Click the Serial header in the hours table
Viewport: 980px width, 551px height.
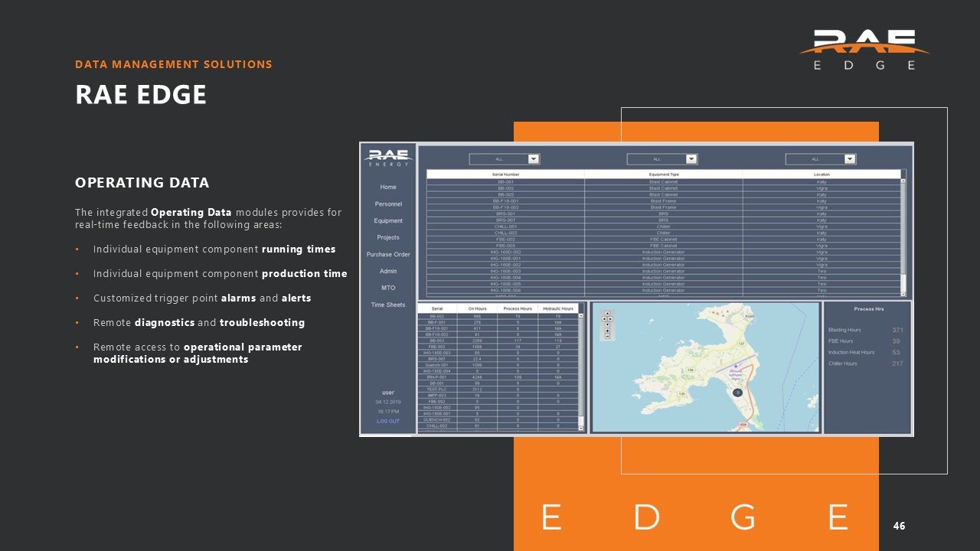pyautogui.click(x=437, y=308)
